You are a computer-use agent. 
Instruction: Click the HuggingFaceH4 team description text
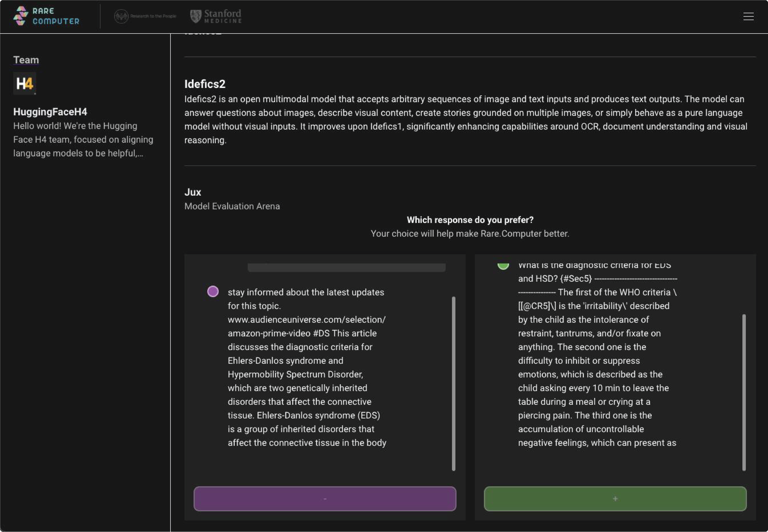(83, 139)
